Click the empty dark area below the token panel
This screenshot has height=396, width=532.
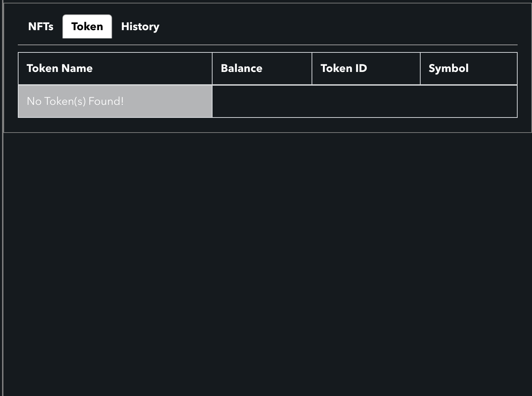[x=268, y=264]
